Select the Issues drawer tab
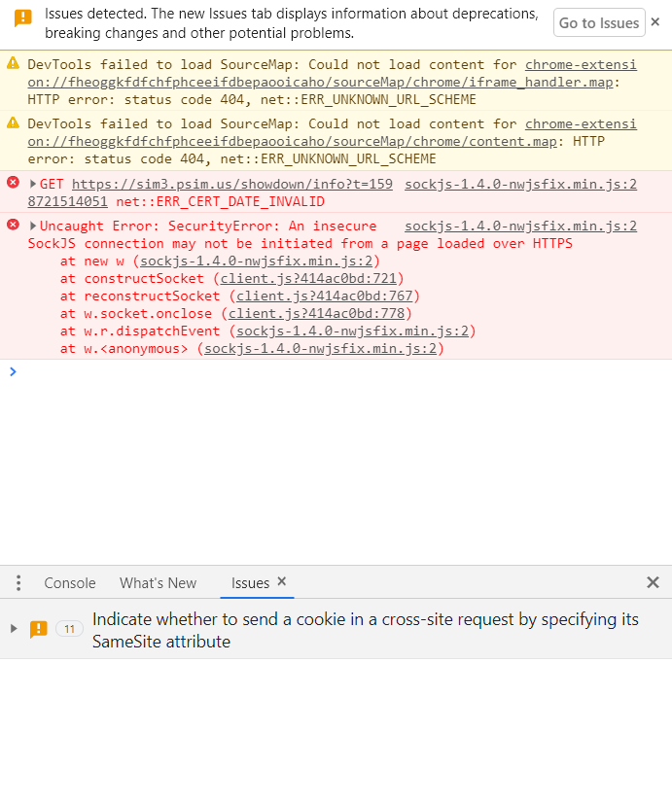Image resolution: width=672 pixels, height=802 pixels. (x=250, y=582)
